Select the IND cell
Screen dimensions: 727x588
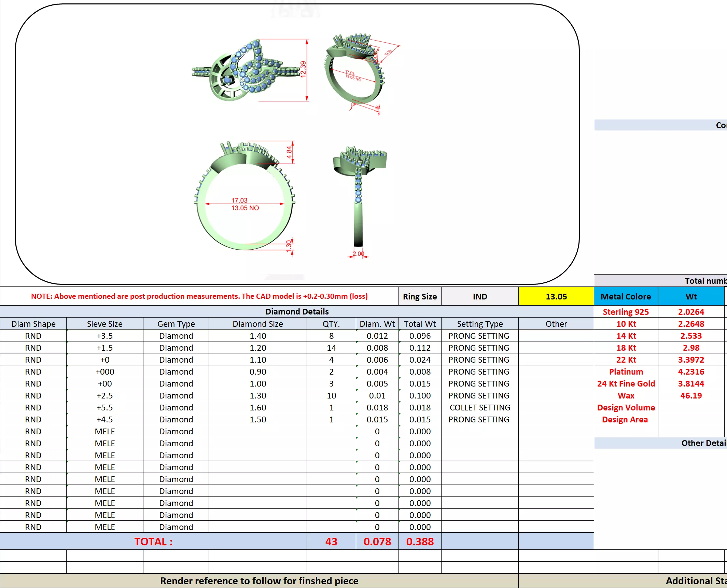(480, 296)
